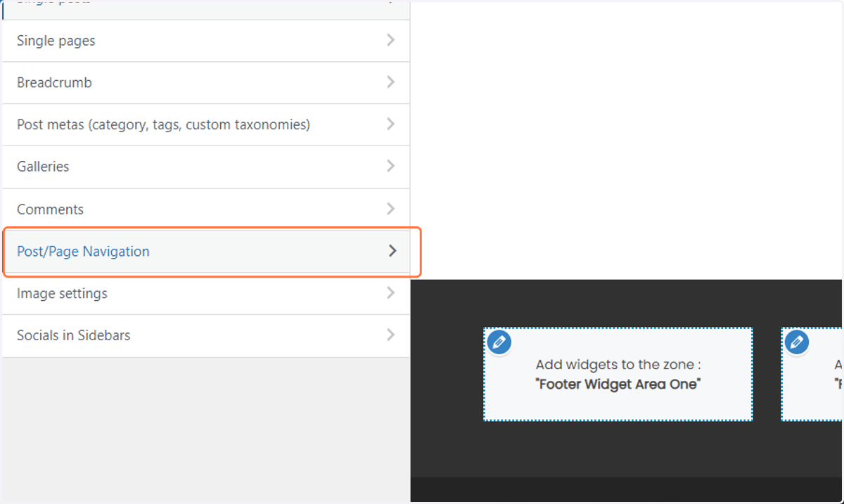Open Socials in Sidebars section
The width and height of the screenshot is (844, 504).
click(x=206, y=336)
